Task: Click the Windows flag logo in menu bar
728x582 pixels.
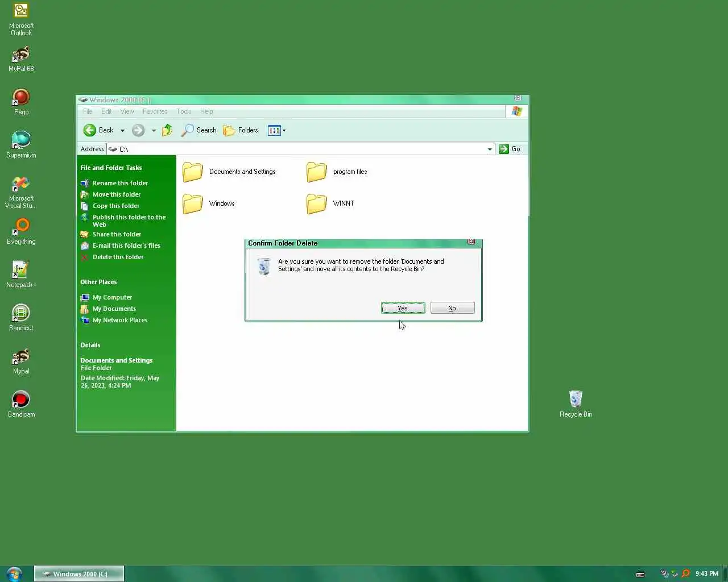Action: pyautogui.click(x=516, y=111)
